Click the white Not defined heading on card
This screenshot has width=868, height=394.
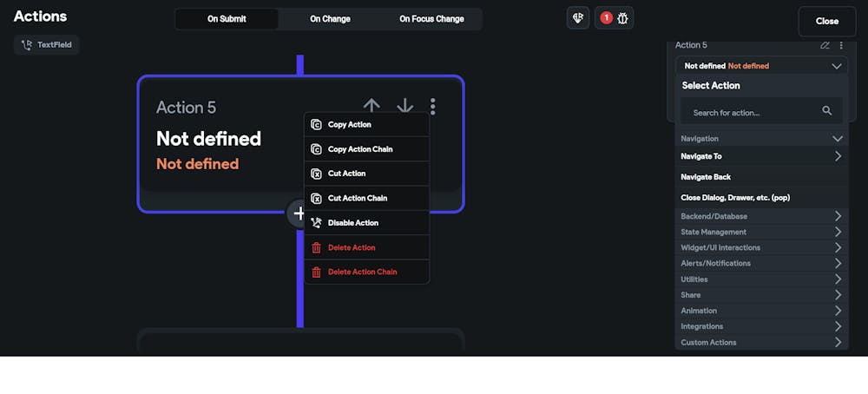(208, 138)
